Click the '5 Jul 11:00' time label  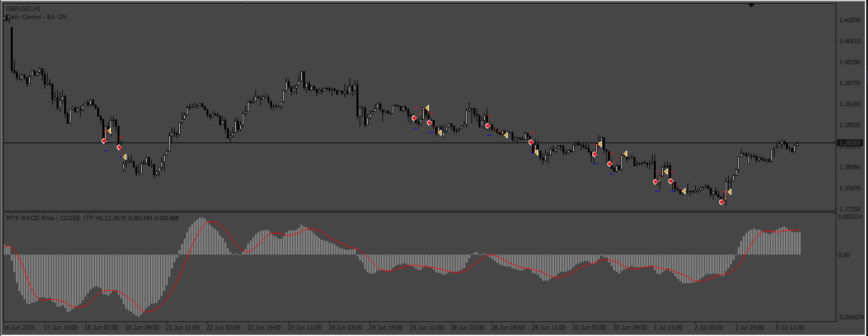790,328
